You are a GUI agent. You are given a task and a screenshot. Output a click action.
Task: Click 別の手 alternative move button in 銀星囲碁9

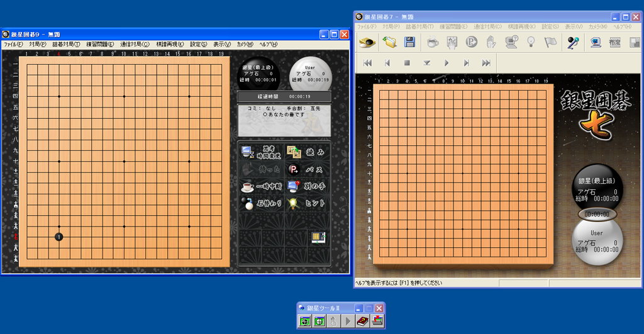pos(306,186)
